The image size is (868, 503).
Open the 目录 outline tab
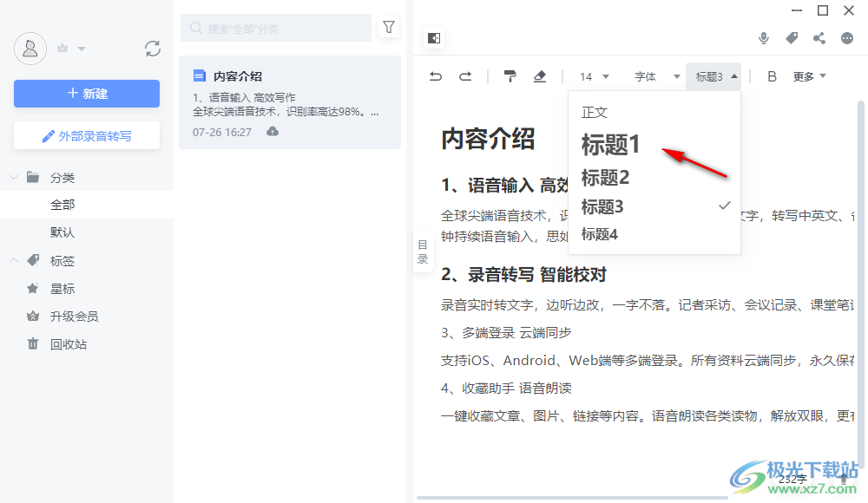[423, 251]
